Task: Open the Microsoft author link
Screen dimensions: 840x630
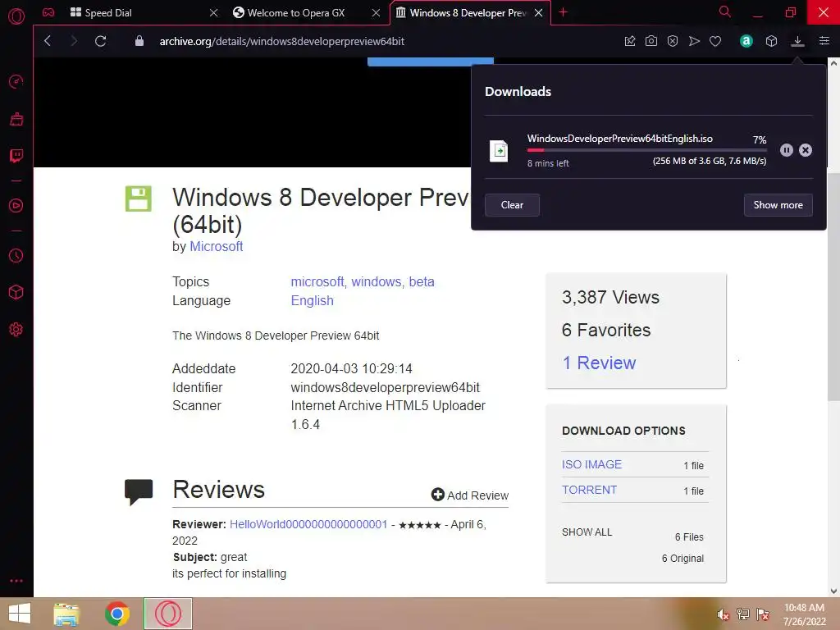Action: [x=217, y=246]
